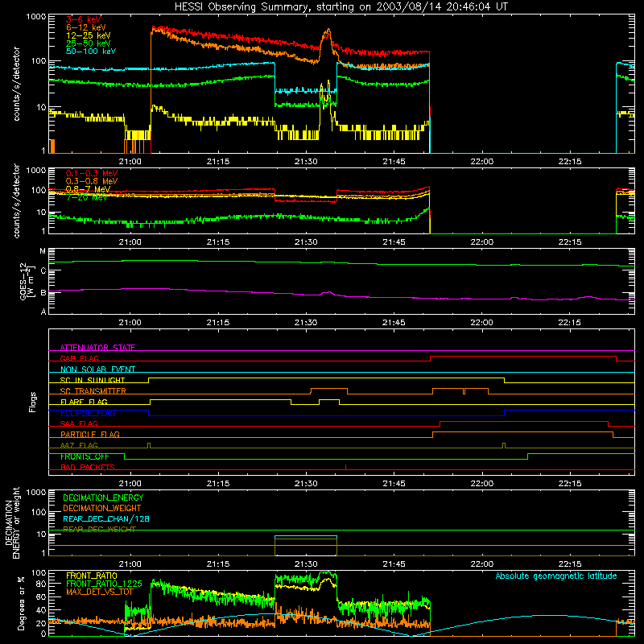Click the REAR_DEC_WEIGHT legend label
This screenshot has width=644, height=644.
click(99, 530)
